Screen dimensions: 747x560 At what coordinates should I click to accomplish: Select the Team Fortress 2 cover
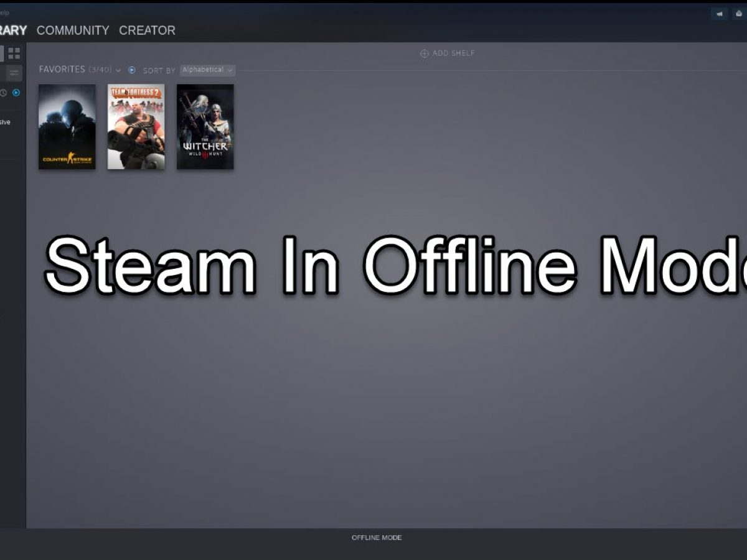136,126
